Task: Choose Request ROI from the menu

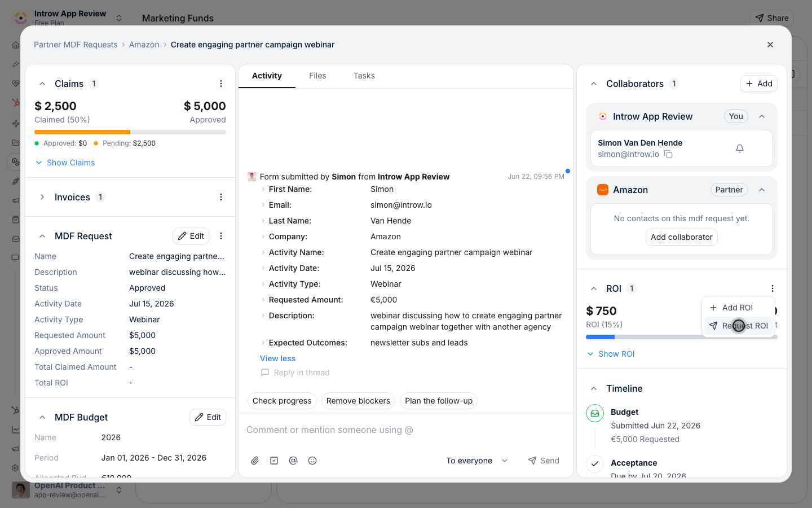Action: click(738, 326)
